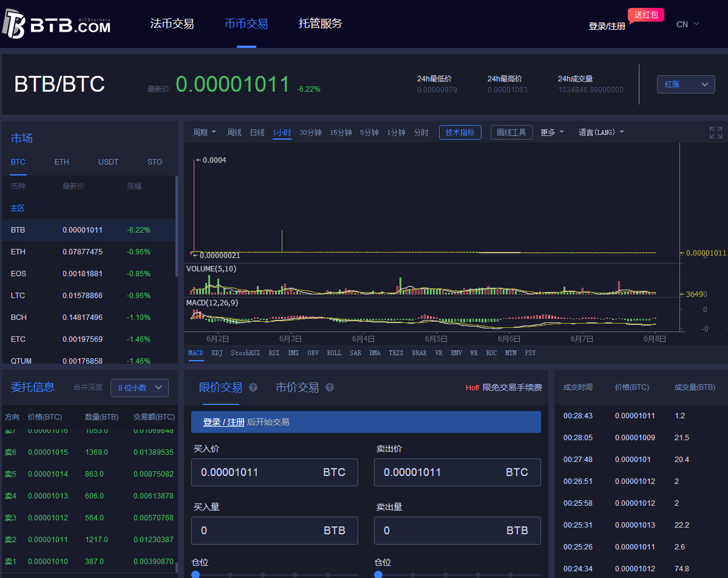Image resolution: width=728 pixels, height=578 pixels.
Task: Click 登录/注册 in the top header
Action: [607, 26]
